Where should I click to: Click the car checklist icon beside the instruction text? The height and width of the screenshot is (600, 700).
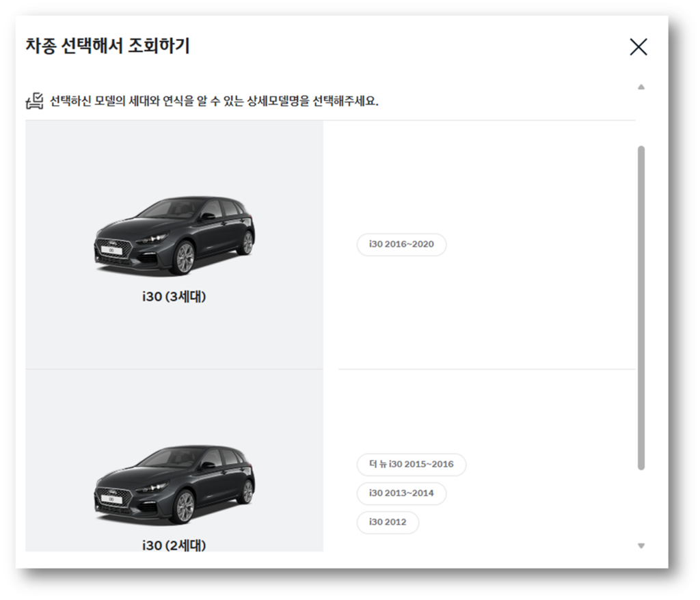(32, 101)
